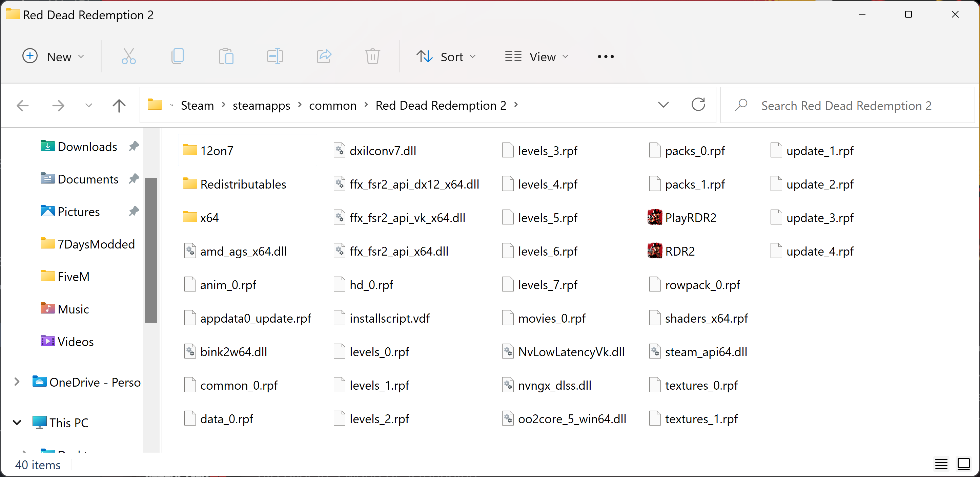The width and height of the screenshot is (980, 477).
Task: Expand chevron after Red Dead Redemption 2 breadcrumb
Action: click(x=516, y=105)
